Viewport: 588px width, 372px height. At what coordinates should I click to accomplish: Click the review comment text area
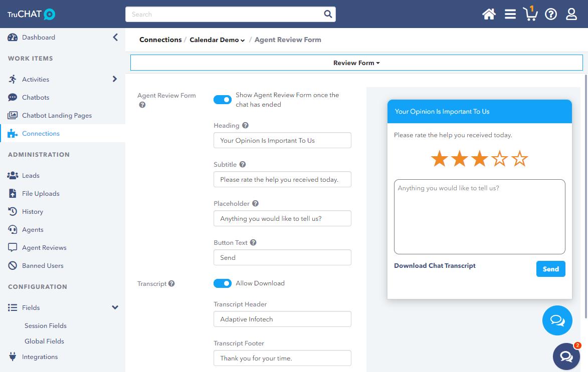(x=479, y=217)
